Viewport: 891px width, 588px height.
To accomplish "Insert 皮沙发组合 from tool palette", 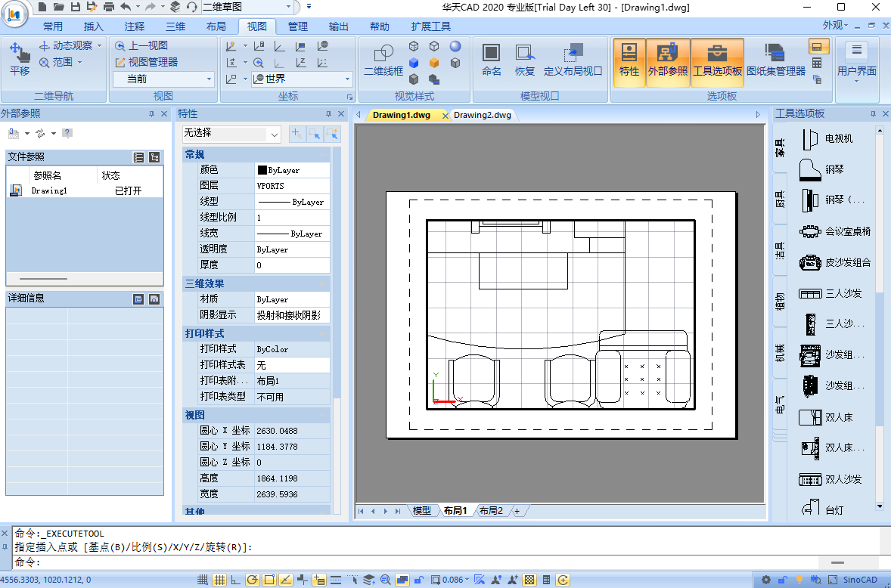I will pos(835,263).
